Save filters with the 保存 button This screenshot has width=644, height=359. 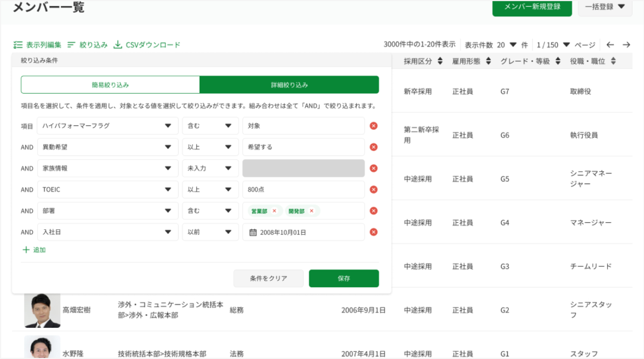coord(343,278)
